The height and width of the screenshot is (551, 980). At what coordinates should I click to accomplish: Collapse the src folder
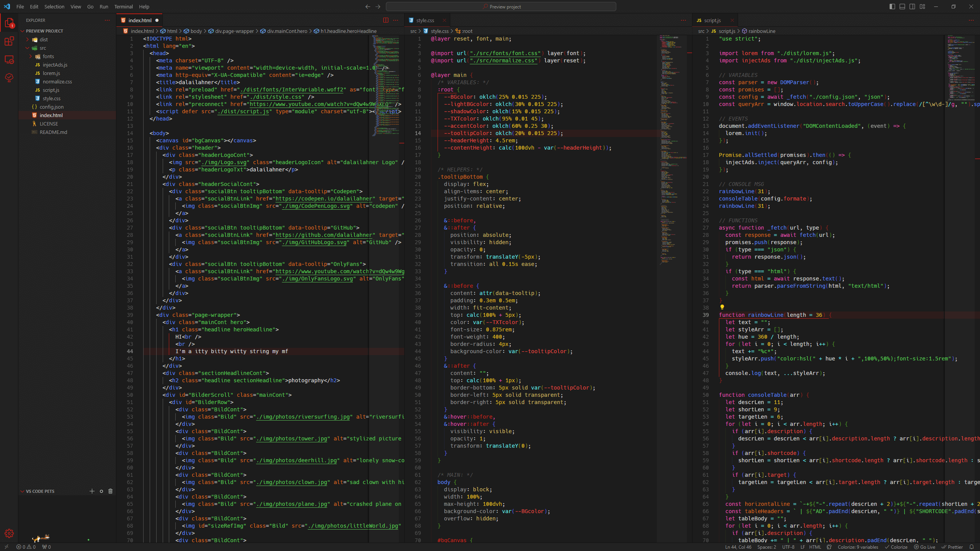click(28, 48)
